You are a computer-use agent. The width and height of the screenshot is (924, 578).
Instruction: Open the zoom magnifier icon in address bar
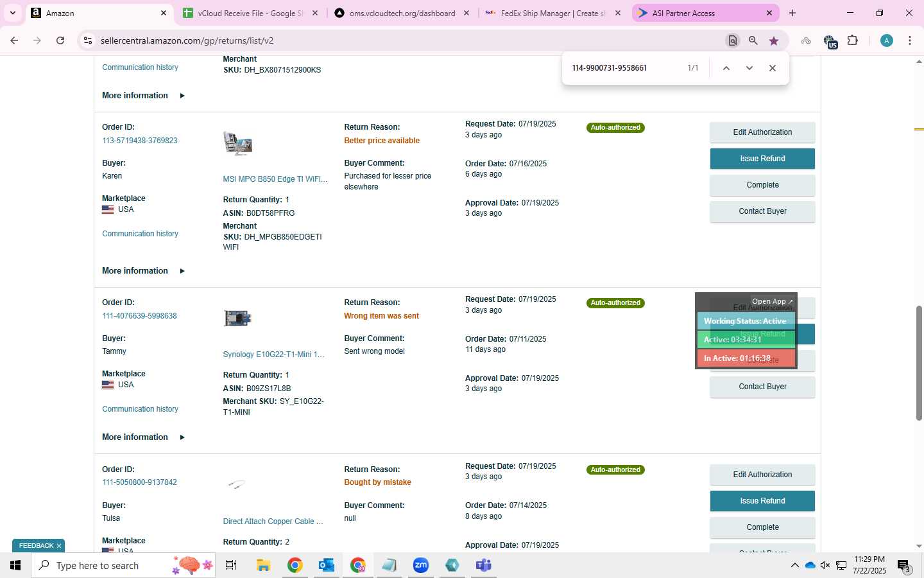tap(753, 40)
